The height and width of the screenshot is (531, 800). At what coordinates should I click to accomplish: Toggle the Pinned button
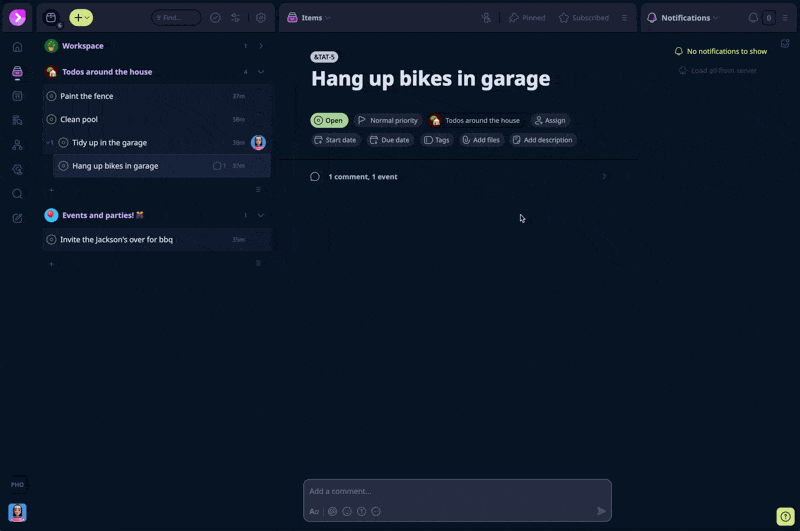(527, 18)
